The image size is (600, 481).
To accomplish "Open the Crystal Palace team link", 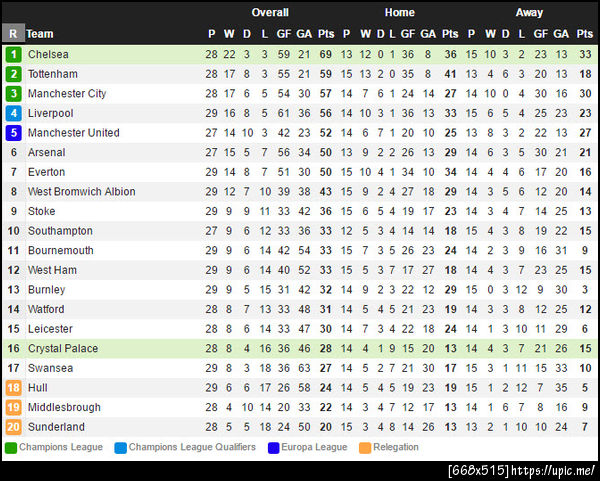I will pos(62,349).
